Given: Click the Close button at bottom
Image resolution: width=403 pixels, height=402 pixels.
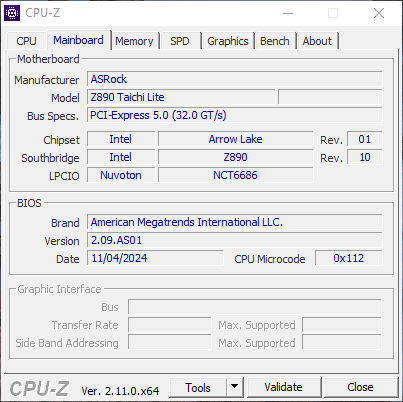Looking at the screenshot, I should pyautogui.click(x=360, y=387).
